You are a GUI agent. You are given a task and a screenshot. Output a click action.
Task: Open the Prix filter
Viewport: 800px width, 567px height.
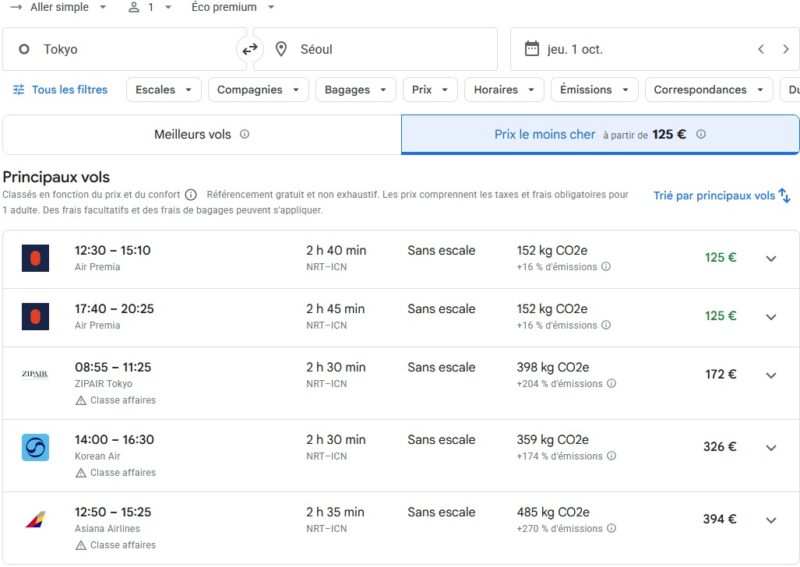[430, 90]
